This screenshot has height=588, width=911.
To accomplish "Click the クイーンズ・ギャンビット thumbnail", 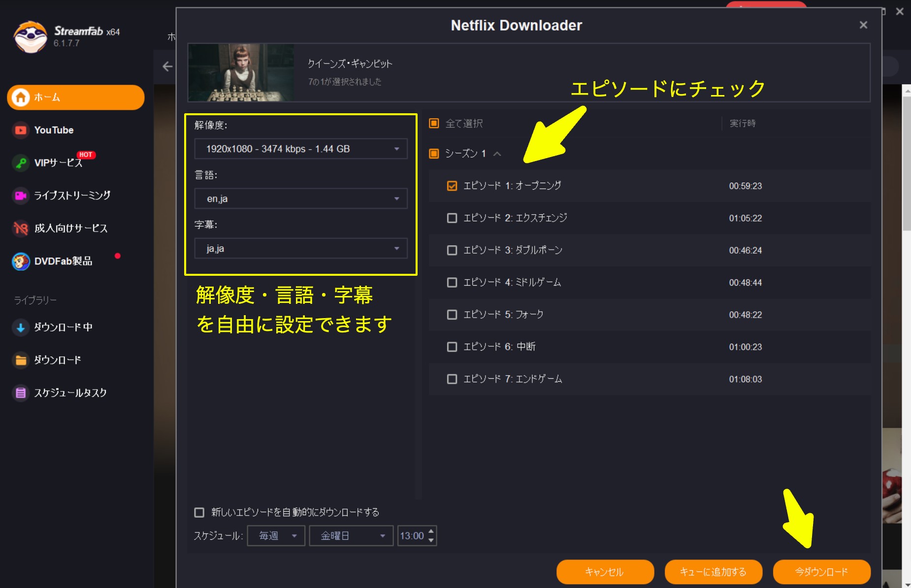I will pyautogui.click(x=241, y=72).
